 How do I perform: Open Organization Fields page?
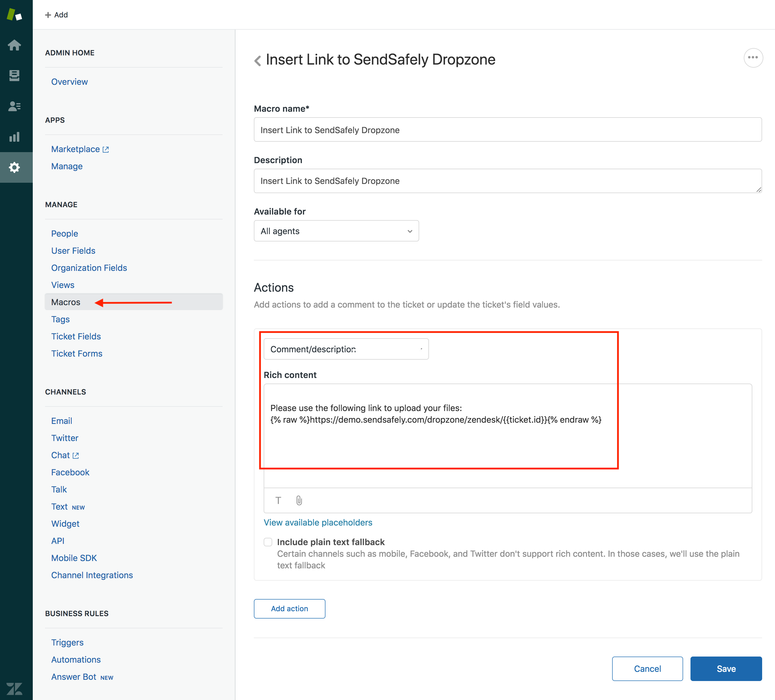point(89,268)
